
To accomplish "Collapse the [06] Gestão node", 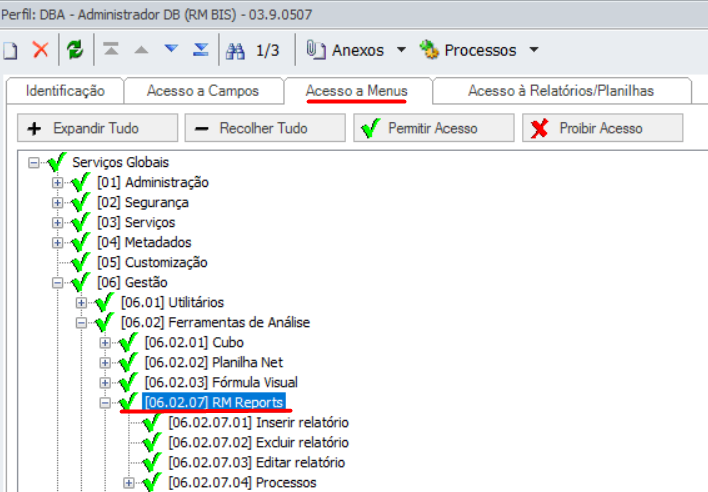I will point(57,283).
